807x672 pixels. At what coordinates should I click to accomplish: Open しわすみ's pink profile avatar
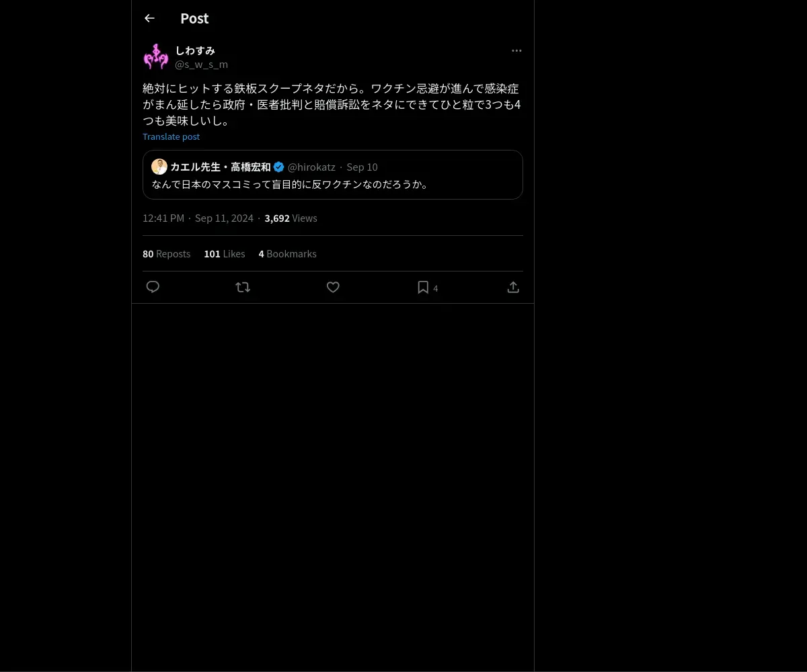(156, 56)
